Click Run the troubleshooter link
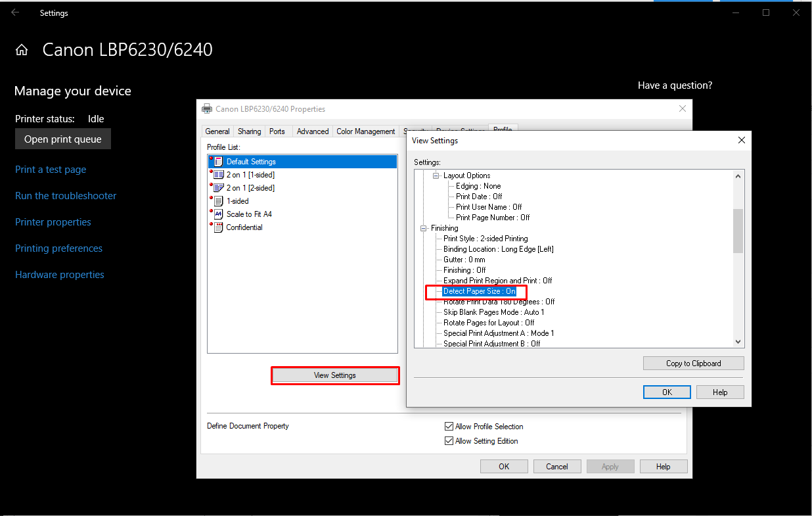Viewport: 812px width, 516px height. [x=66, y=196]
